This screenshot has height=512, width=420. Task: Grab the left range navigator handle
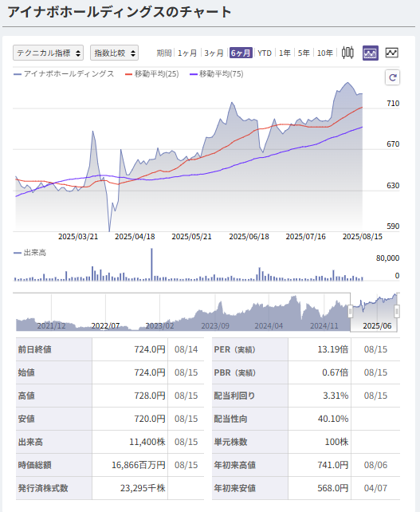tap(350, 311)
